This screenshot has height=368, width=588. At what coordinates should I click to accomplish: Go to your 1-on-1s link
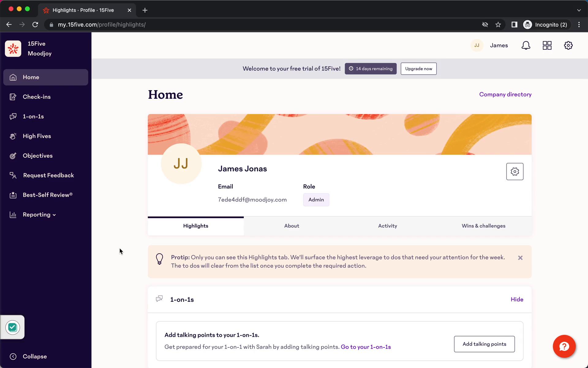coord(366,347)
